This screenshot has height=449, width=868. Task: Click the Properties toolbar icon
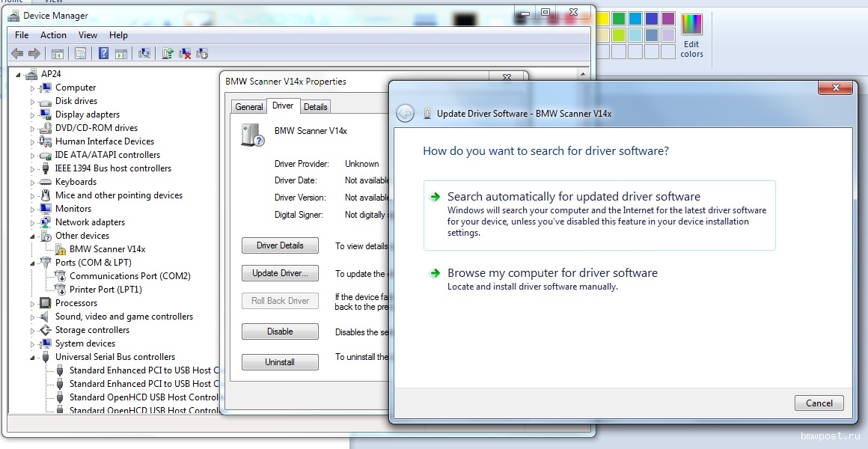point(80,53)
